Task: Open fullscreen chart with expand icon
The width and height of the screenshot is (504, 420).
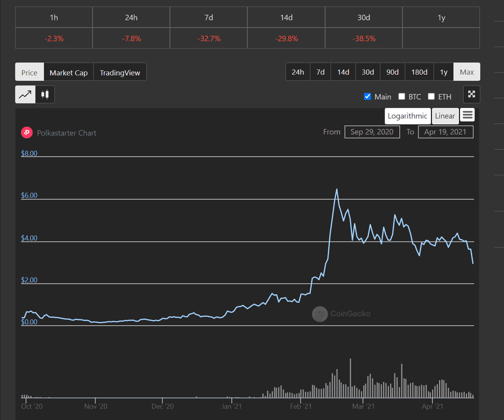Action: pos(471,94)
